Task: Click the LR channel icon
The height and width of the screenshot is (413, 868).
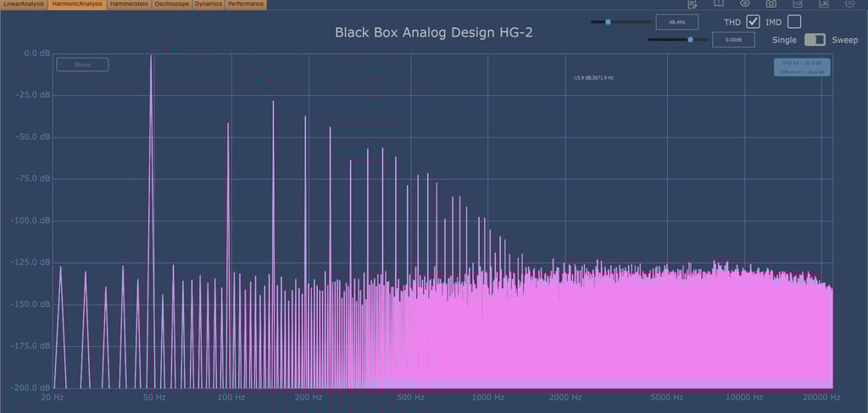Action: 823,3
